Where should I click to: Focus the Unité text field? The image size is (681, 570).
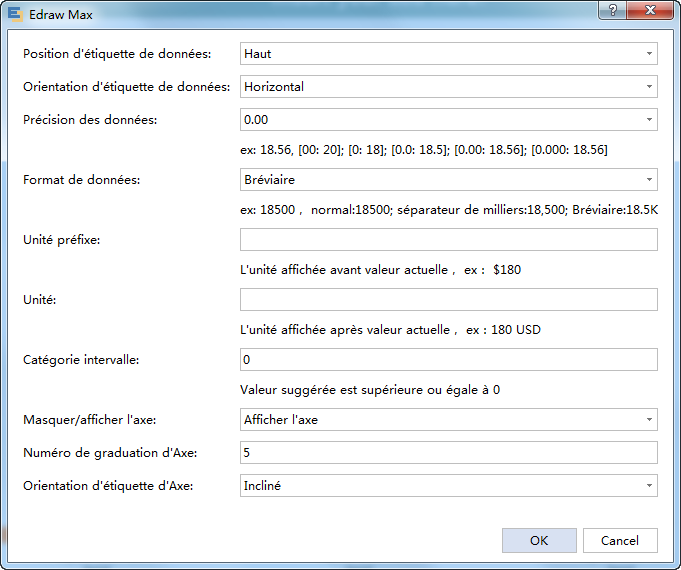(449, 299)
